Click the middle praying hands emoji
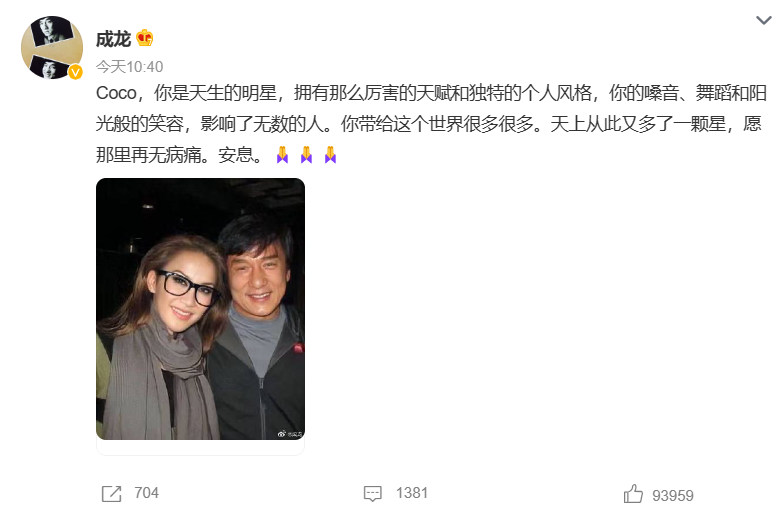The image size is (779, 516). coord(306,155)
